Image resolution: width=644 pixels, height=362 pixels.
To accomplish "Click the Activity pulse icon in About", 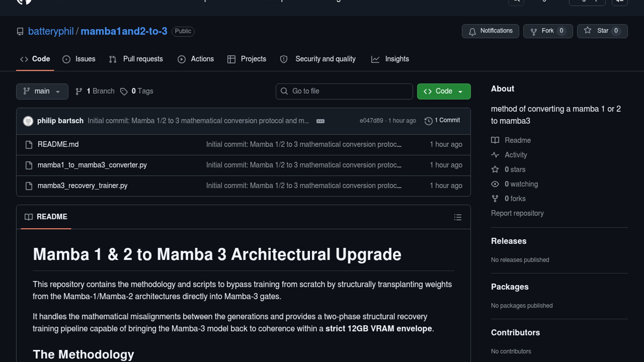I will [495, 155].
